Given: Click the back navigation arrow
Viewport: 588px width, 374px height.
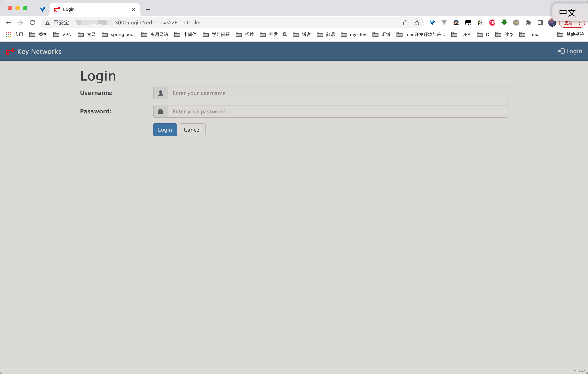Looking at the screenshot, I should pyautogui.click(x=8, y=23).
